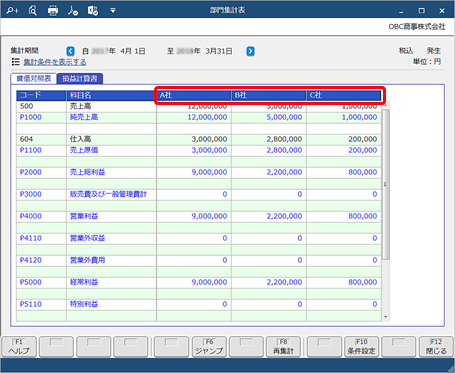The width and height of the screenshot is (455, 373).
Task: Switch to the 貸借対照表 tab
Action: pos(34,79)
